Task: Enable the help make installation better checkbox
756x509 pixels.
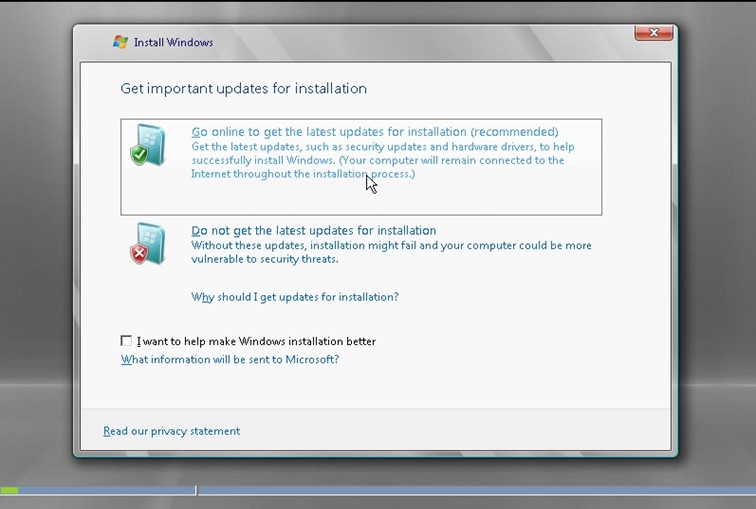Action: click(x=126, y=341)
